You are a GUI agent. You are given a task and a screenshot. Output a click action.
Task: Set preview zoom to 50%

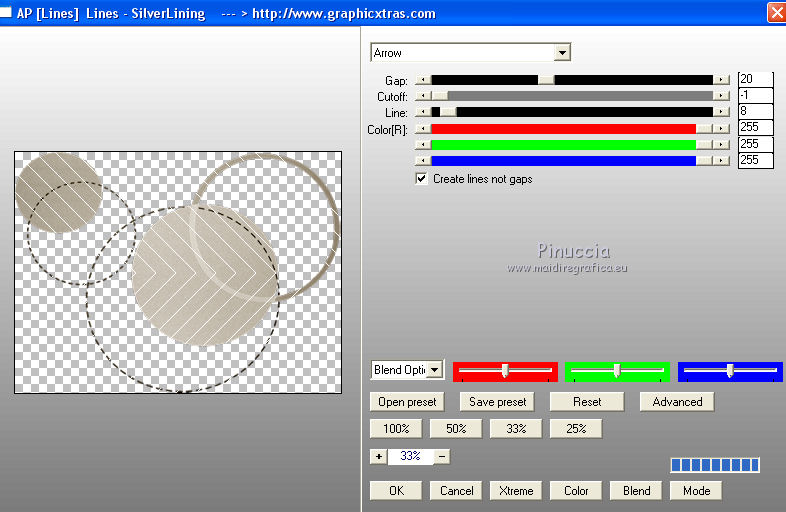coord(456,429)
